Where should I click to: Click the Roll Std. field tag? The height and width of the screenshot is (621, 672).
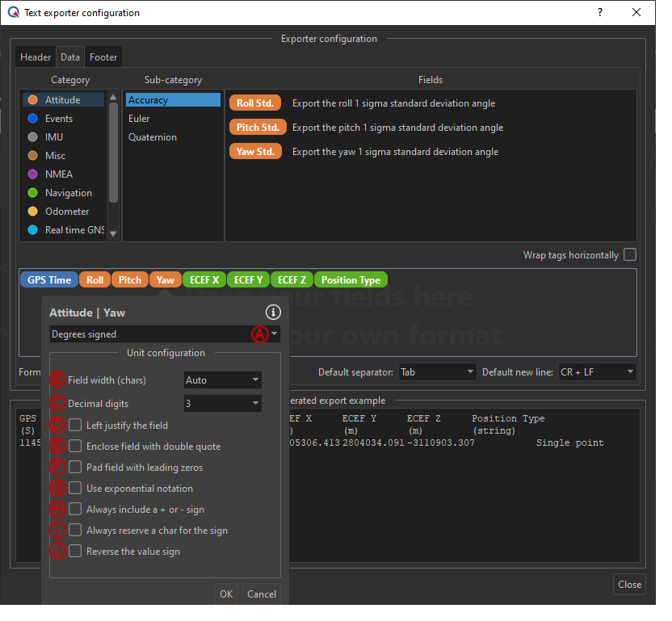tap(255, 103)
